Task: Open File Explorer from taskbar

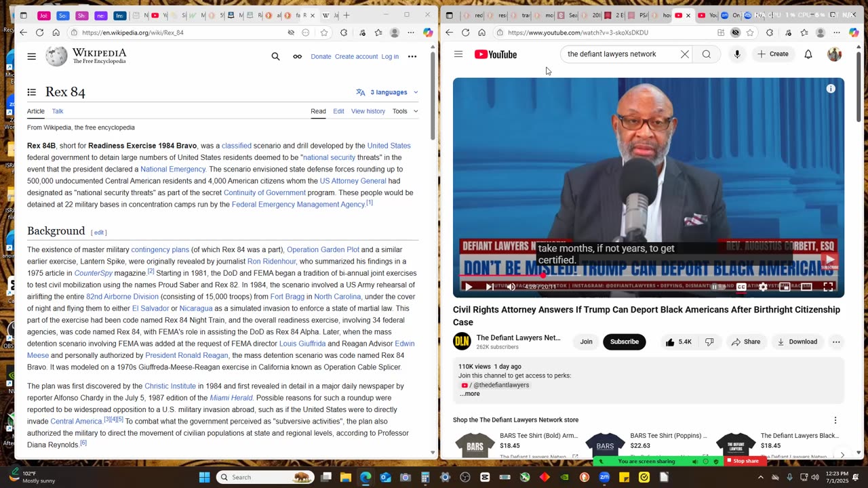Action: coord(346,477)
